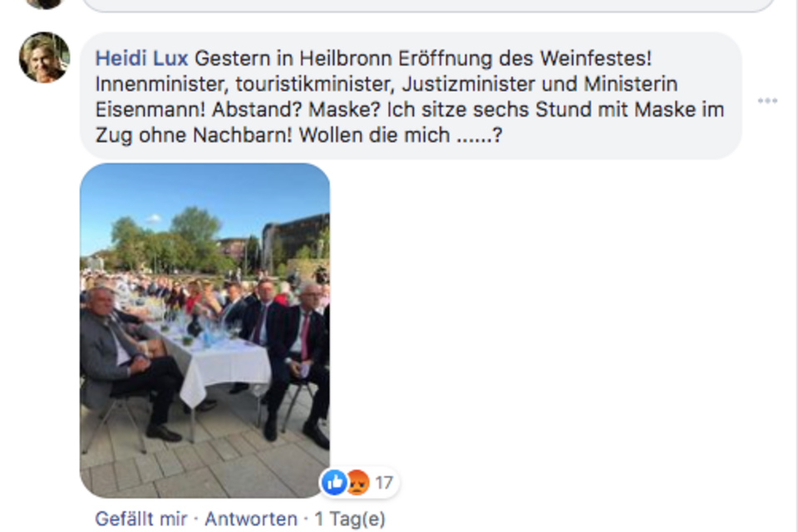Click the word Heilbronn in the comment
This screenshot has width=798, height=532.
tap(346, 58)
